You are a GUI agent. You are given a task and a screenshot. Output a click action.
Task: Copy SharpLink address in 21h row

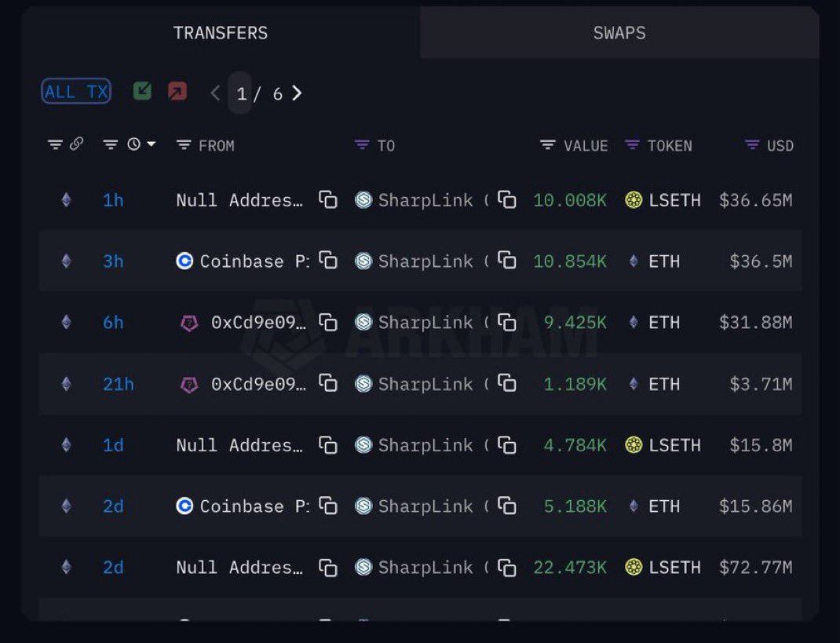click(x=507, y=383)
